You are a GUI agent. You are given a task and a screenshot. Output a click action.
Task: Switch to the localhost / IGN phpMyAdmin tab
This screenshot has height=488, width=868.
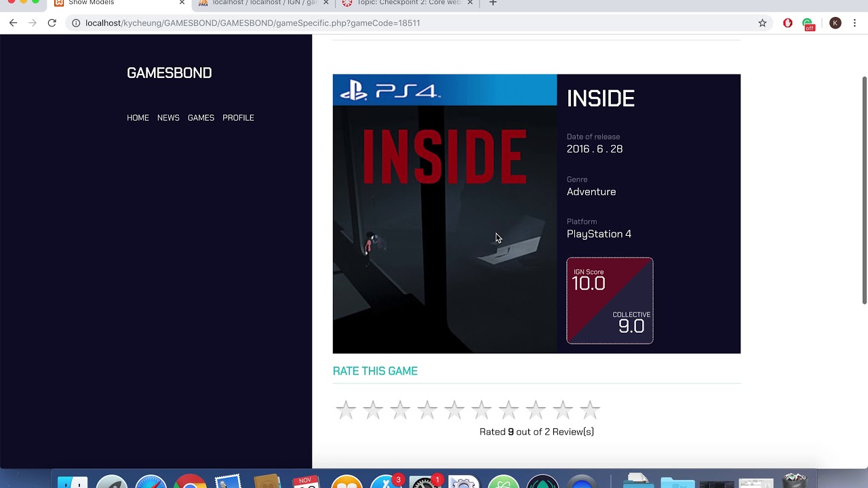263,3
